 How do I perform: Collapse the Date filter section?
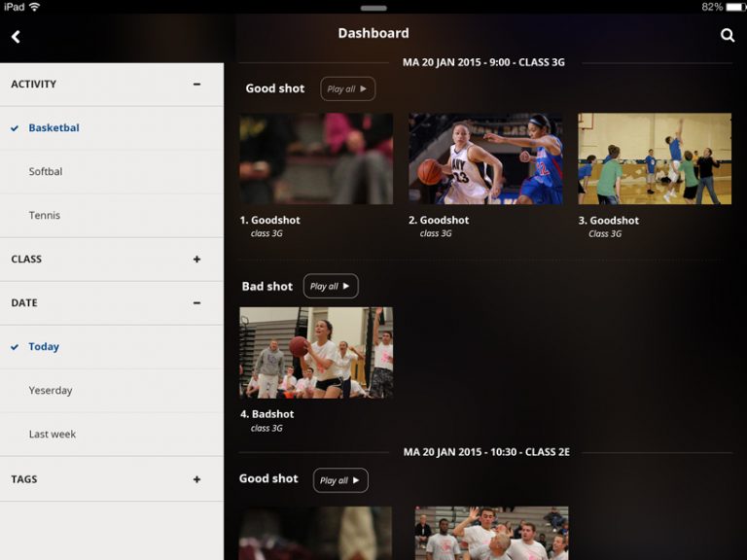(x=196, y=303)
